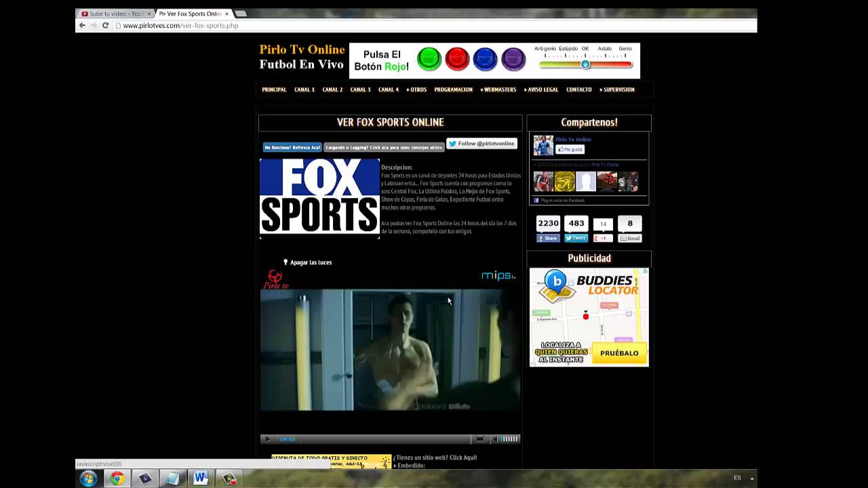Screen dimensions: 868x488
Task: Click the browser forward arrow
Action: [94, 26]
